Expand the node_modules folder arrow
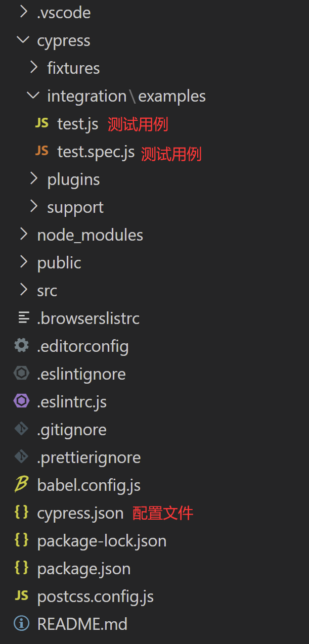This screenshot has height=644, width=309. 23,234
